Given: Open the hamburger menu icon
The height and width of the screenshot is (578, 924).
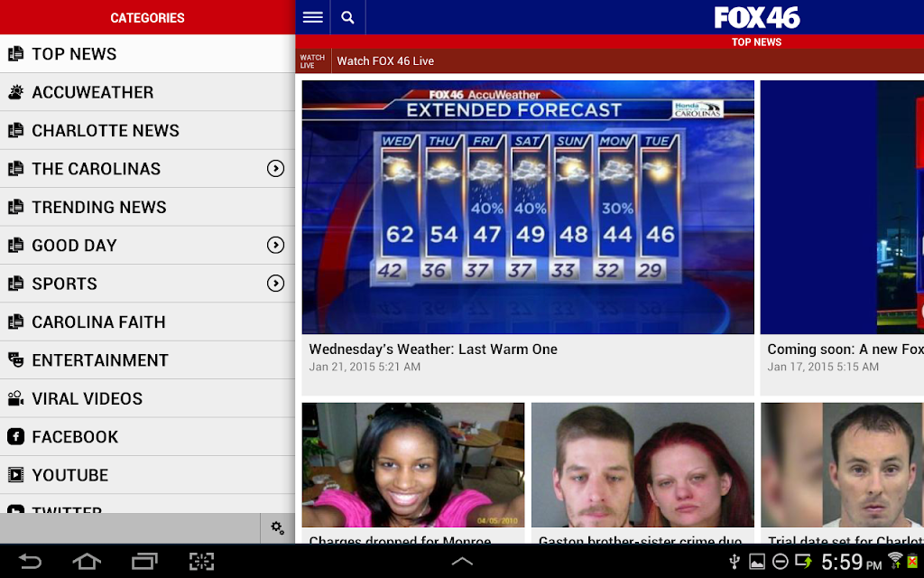Looking at the screenshot, I should click(313, 17).
